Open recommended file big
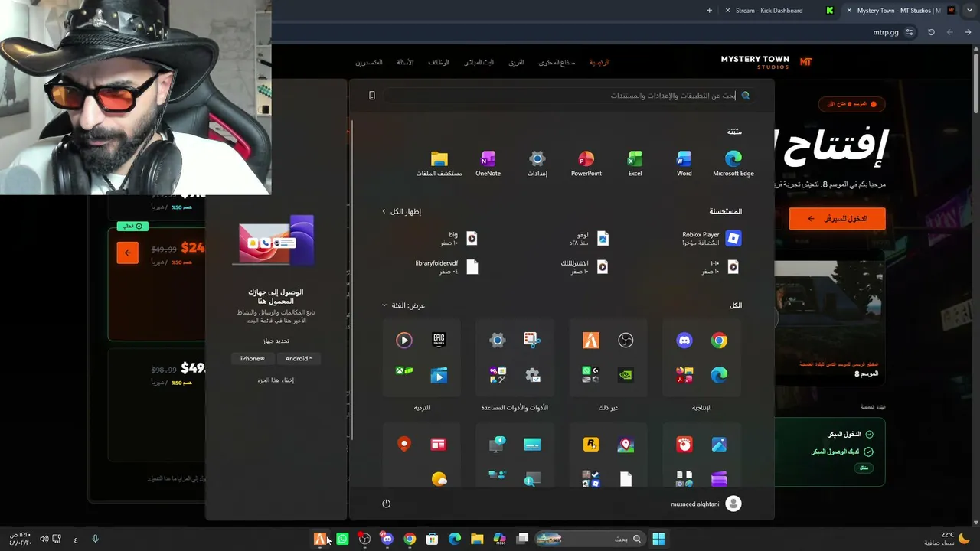980x551 pixels. click(x=459, y=239)
